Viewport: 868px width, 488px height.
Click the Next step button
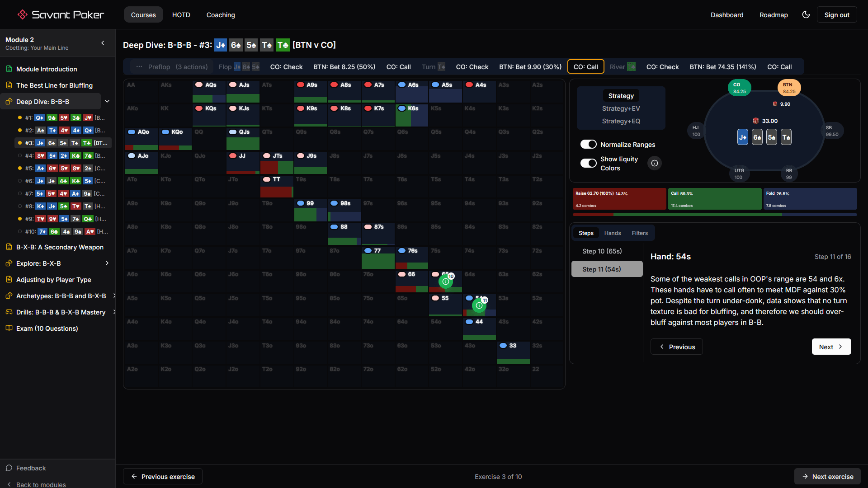831,347
